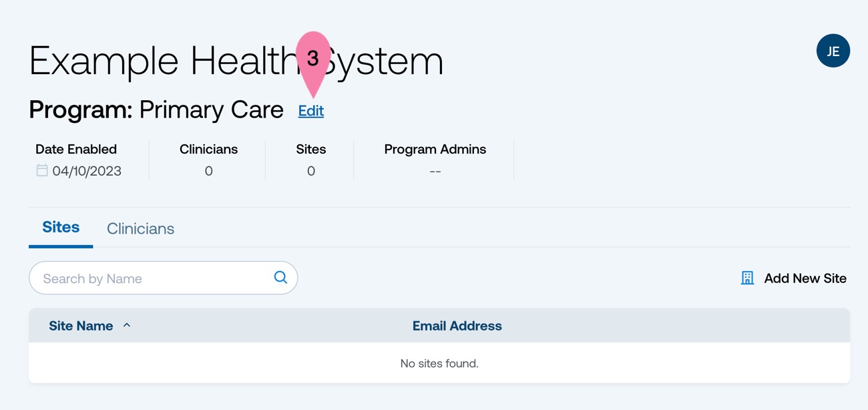Toggle sort using the Site Name chevron arrow
The image size is (868, 410).
tap(127, 325)
